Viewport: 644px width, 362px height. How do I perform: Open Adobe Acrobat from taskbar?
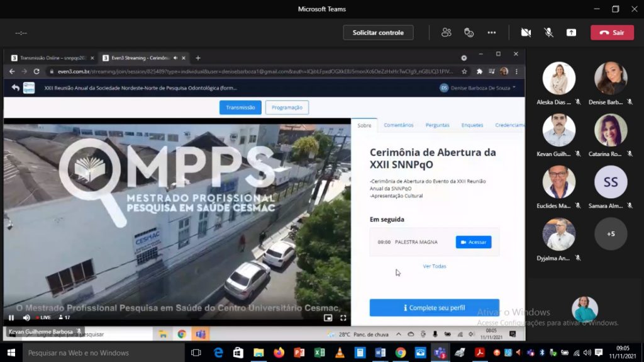tap(479, 353)
